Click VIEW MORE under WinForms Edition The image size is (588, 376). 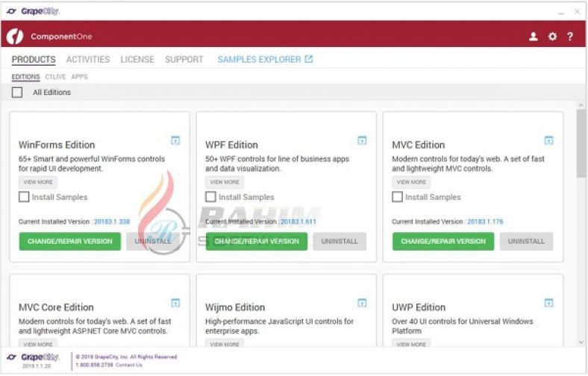[38, 182]
